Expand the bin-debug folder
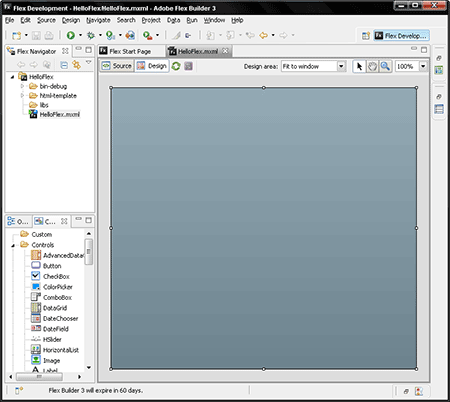Viewport: 450px width, 402px height. [22, 86]
